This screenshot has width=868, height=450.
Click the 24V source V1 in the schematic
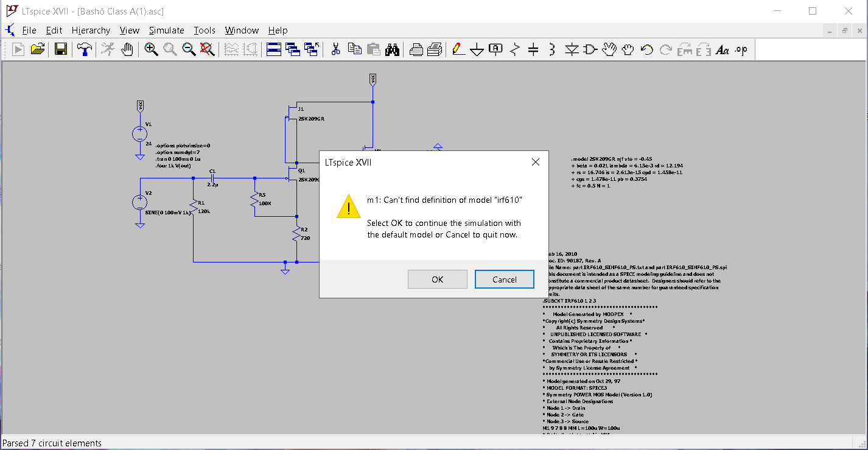click(140, 134)
